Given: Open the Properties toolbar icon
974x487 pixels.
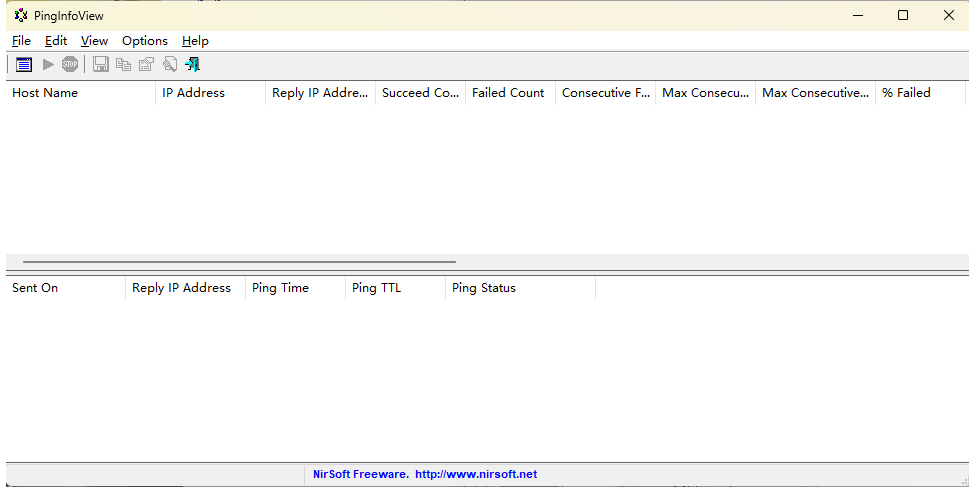Looking at the screenshot, I should [147, 64].
